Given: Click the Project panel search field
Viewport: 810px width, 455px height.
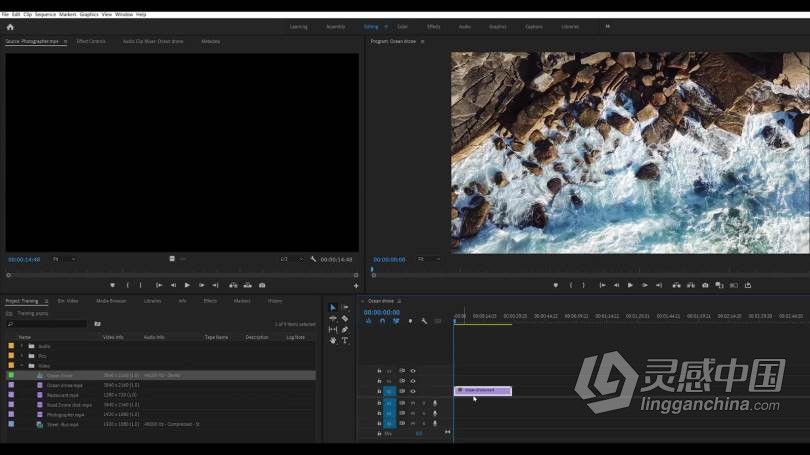Looking at the screenshot, I should [47, 324].
